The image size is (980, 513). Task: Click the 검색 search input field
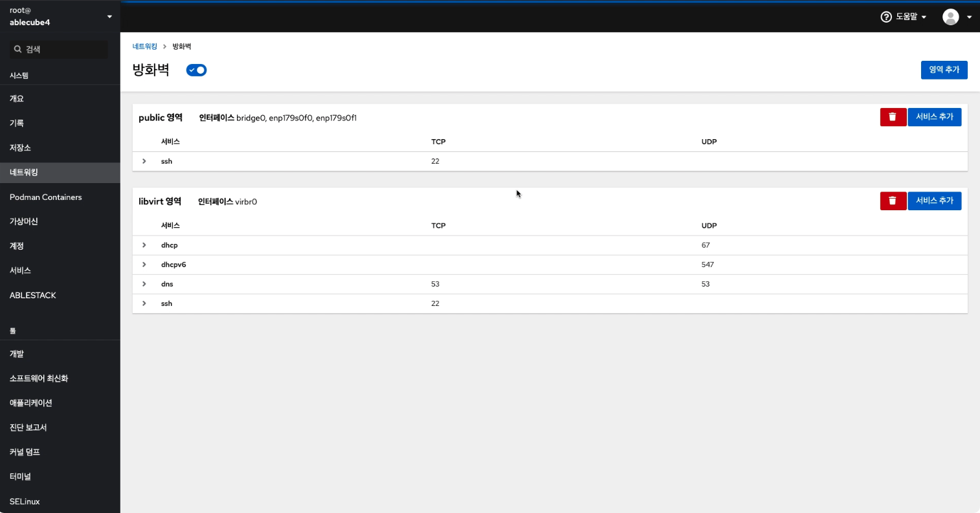(x=60, y=49)
